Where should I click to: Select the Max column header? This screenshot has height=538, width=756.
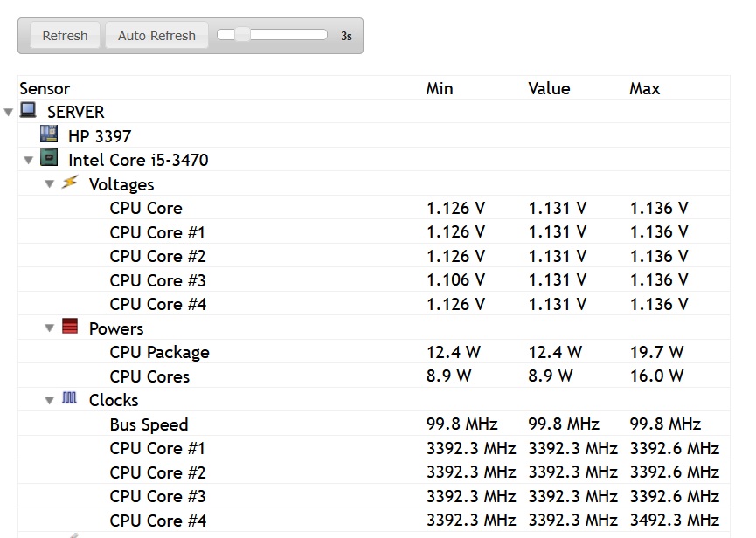coord(645,88)
